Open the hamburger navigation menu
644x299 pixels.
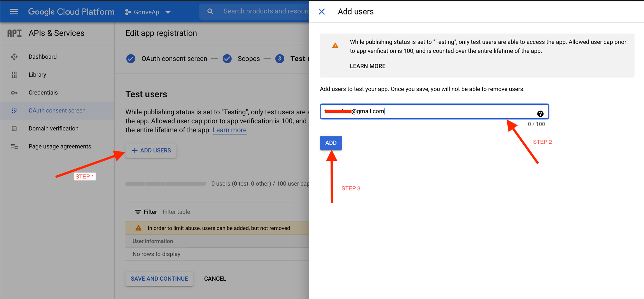click(x=14, y=12)
